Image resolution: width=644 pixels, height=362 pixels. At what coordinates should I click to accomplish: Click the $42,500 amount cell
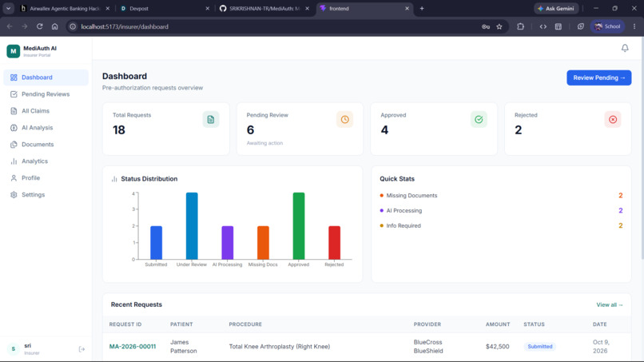pyautogui.click(x=497, y=347)
